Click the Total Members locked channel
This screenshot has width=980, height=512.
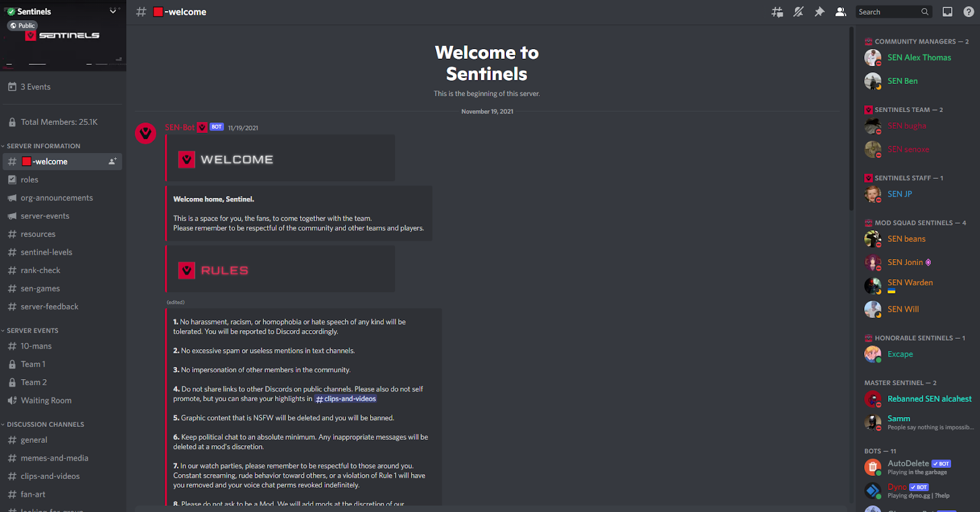(62, 122)
